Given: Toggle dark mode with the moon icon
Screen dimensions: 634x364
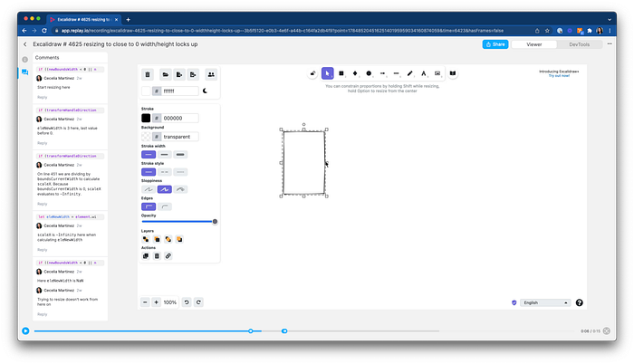Looking at the screenshot, I should coord(205,91).
